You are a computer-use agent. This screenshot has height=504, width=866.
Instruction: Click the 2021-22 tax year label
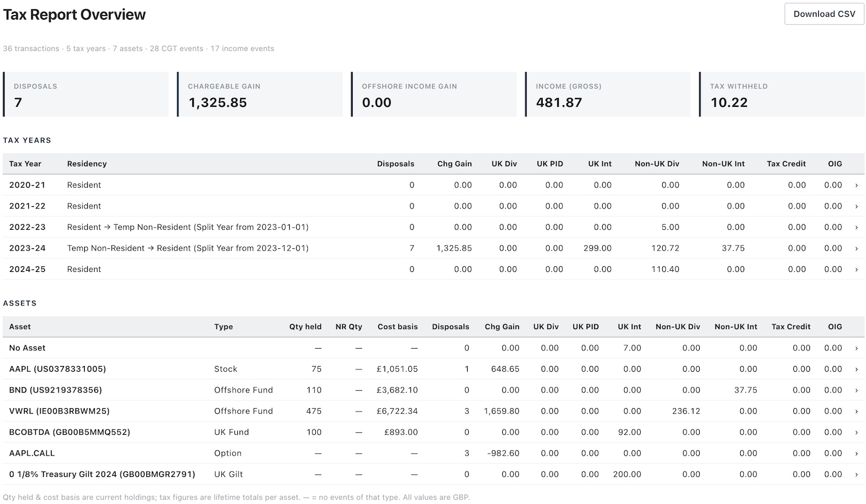click(x=27, y=206)
